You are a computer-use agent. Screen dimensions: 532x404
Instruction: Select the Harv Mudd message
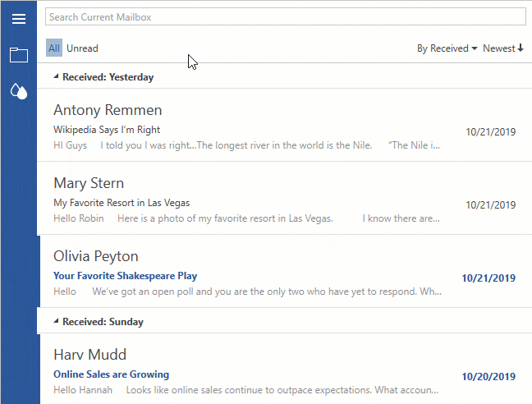[x=89, y=355]
